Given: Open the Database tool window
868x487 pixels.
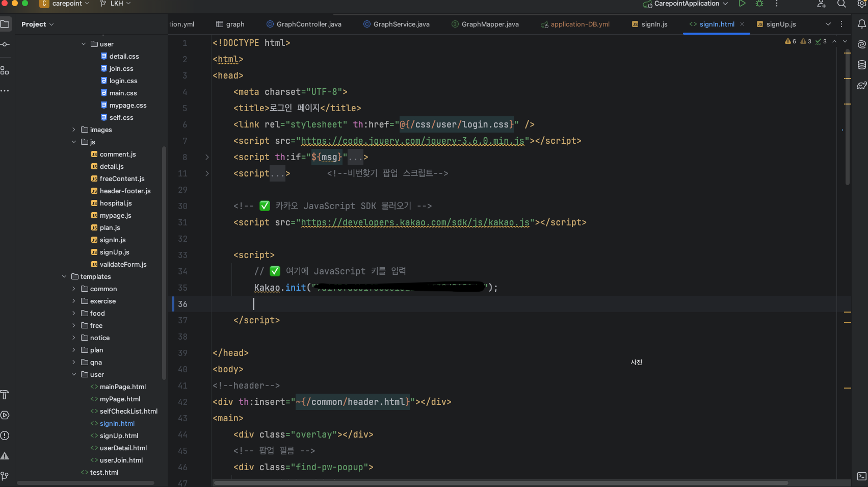Looking at the screenshot, I should coord(862,65).
